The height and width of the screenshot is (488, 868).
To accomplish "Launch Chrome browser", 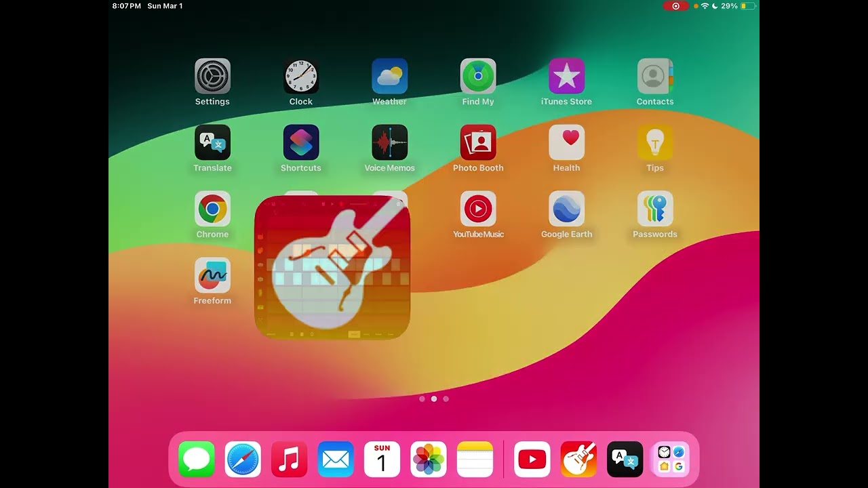I will point(212,209).
